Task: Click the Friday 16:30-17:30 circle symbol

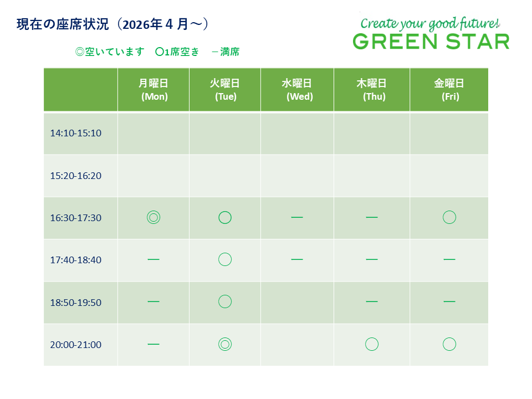Action: click(x=449, y=217)
